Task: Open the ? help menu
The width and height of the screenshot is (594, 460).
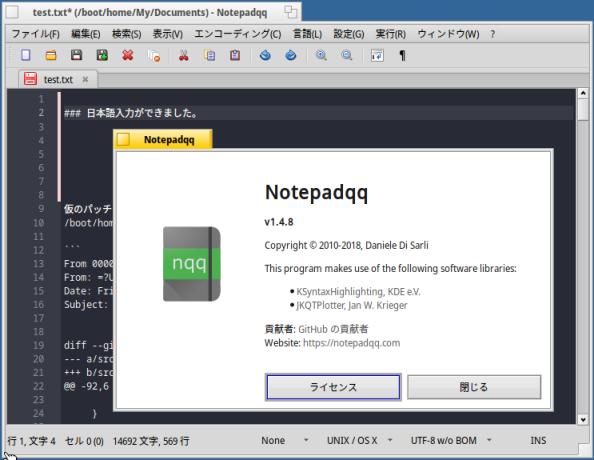Action: tap(492, 34)
